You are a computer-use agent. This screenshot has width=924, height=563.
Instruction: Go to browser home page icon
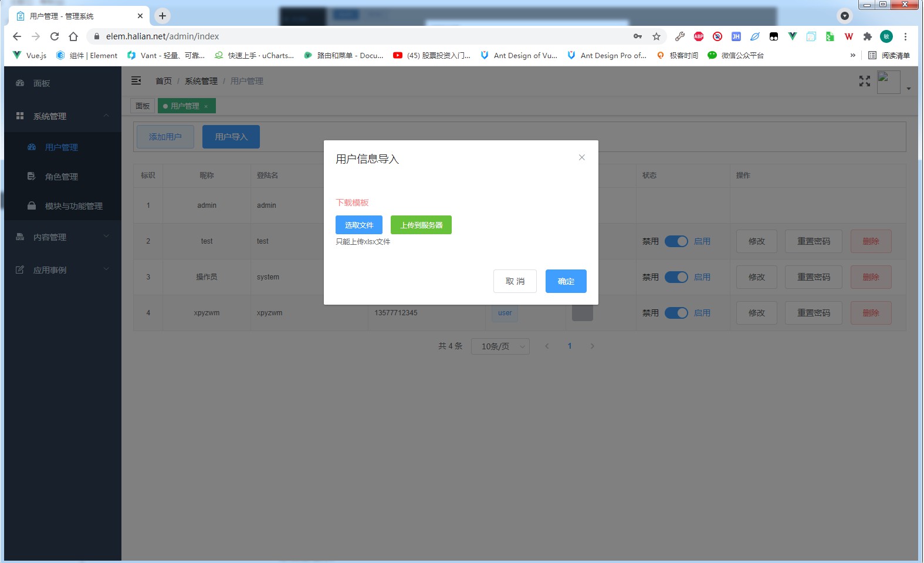tap(73, 36)
